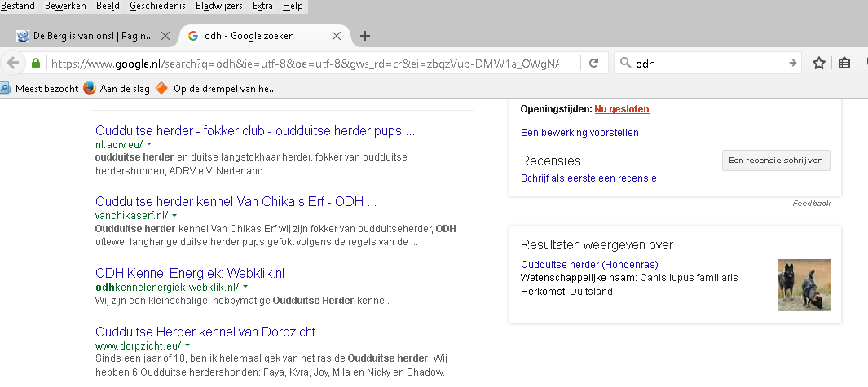This screenshot has width=868, height=387.
Task: Open 'ODH Kennel Energiek: Webklik.nl' result
Action: coord(189,273)
